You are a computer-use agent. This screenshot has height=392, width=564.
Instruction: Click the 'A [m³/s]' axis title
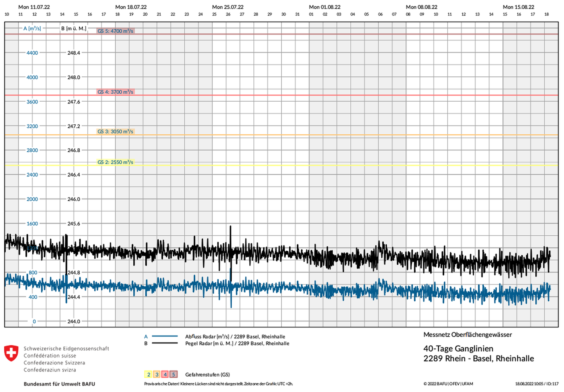[32, 28]
